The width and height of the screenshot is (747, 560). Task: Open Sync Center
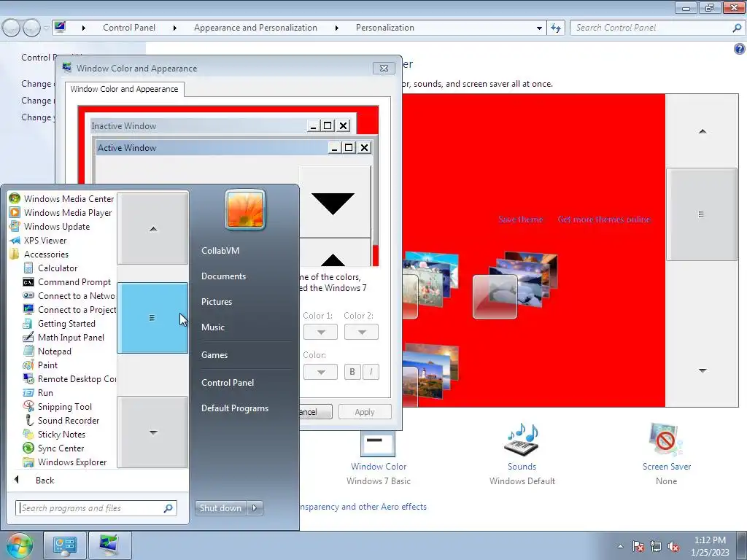(54, 447)
